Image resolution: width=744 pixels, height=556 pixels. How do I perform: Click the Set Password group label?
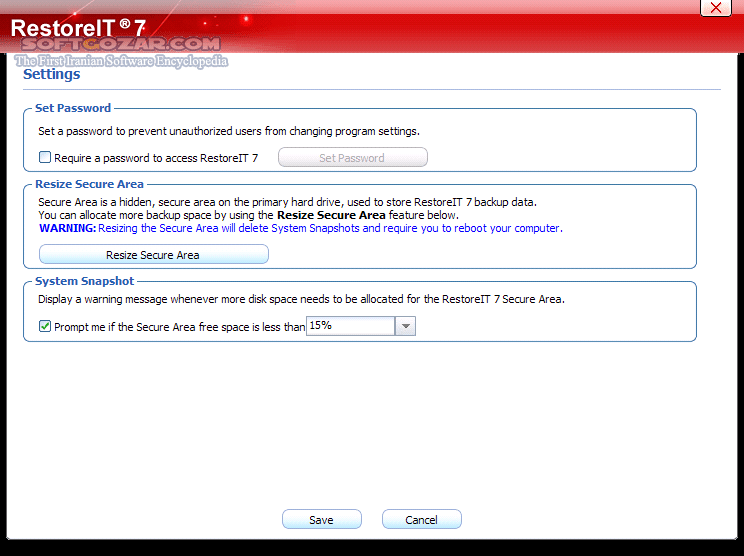(73, 108)
